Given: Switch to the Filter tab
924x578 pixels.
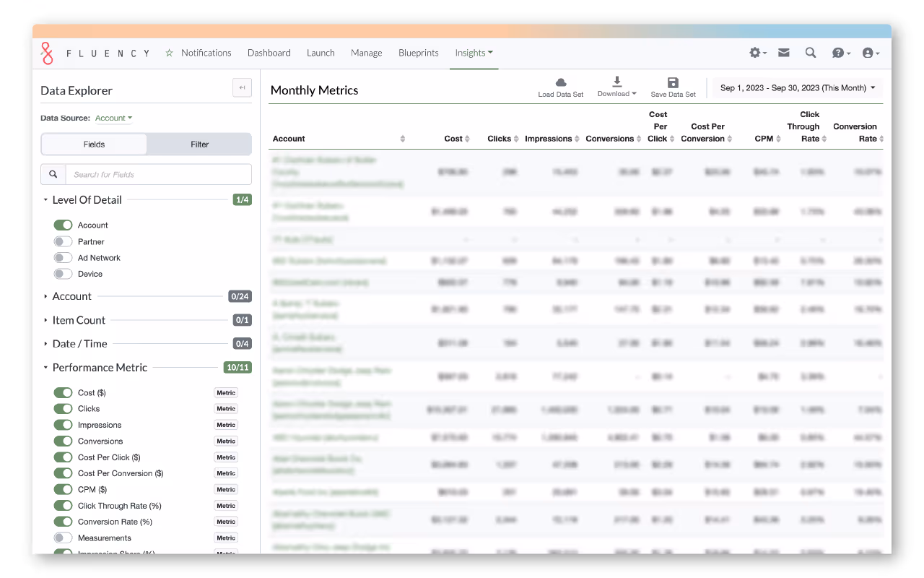Looking at the screenshot, I should pyautogui.click(x=200, y=144).
